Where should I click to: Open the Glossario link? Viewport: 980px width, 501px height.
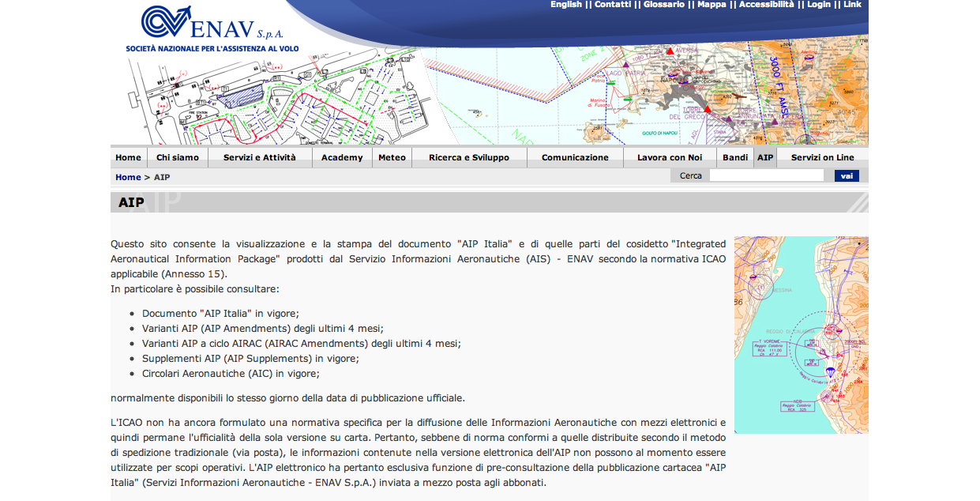(x=664, y=5)
